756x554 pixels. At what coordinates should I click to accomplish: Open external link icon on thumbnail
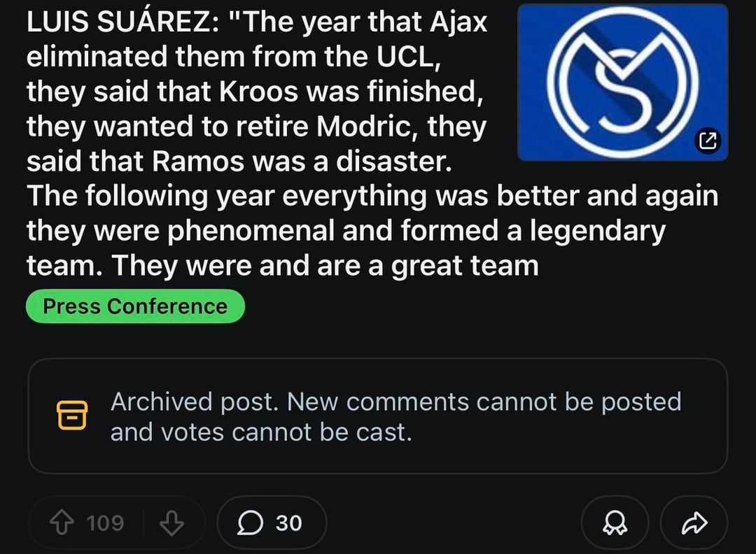707,141
